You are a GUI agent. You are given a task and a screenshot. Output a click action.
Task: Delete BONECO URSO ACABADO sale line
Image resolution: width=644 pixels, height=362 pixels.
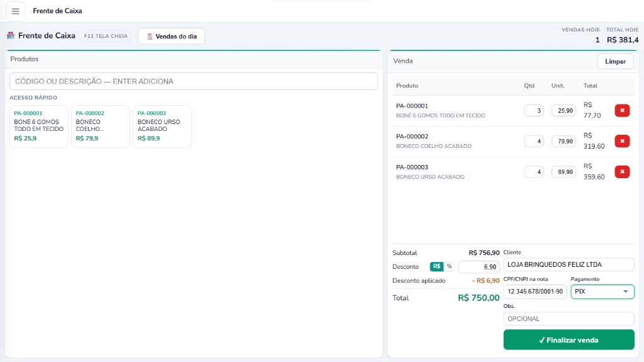coord(622,171)
